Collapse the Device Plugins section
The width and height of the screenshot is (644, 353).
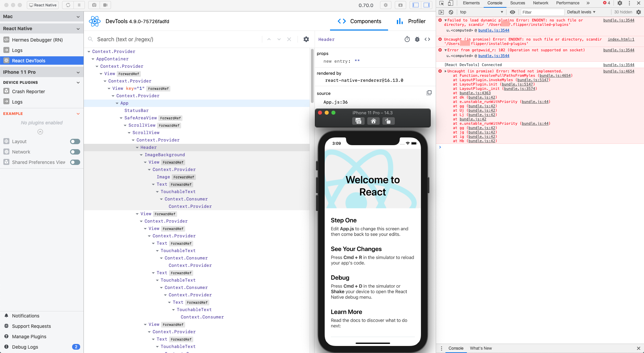pos(78,82)
